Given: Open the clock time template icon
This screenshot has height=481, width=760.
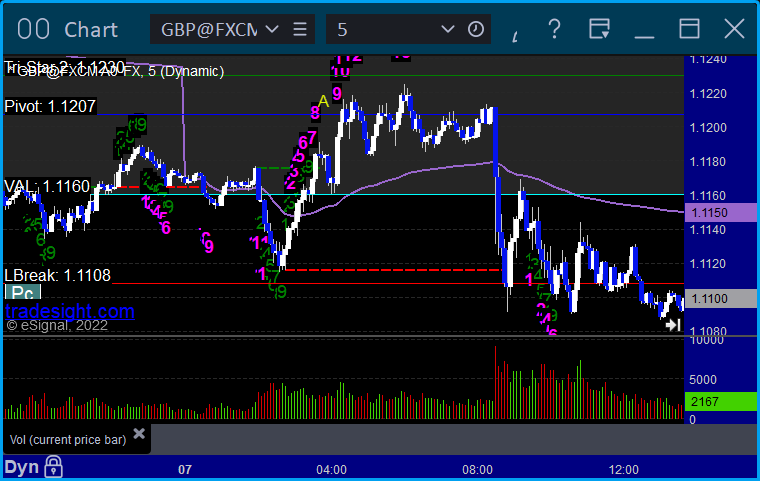Looking at the screenshot, I should [475, 29].
